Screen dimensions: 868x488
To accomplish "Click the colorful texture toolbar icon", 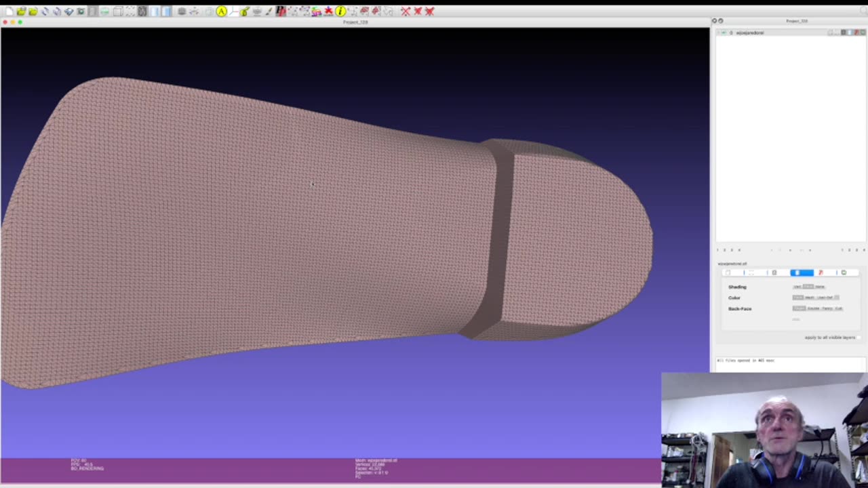I will [x=317, y=11].
